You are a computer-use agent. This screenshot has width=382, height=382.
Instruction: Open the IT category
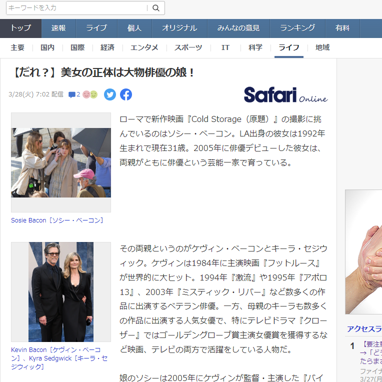coord(225,48)
